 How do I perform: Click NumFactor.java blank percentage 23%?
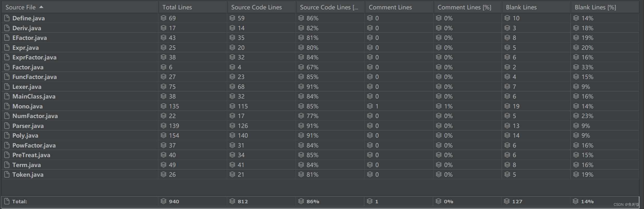pos(587,116)
